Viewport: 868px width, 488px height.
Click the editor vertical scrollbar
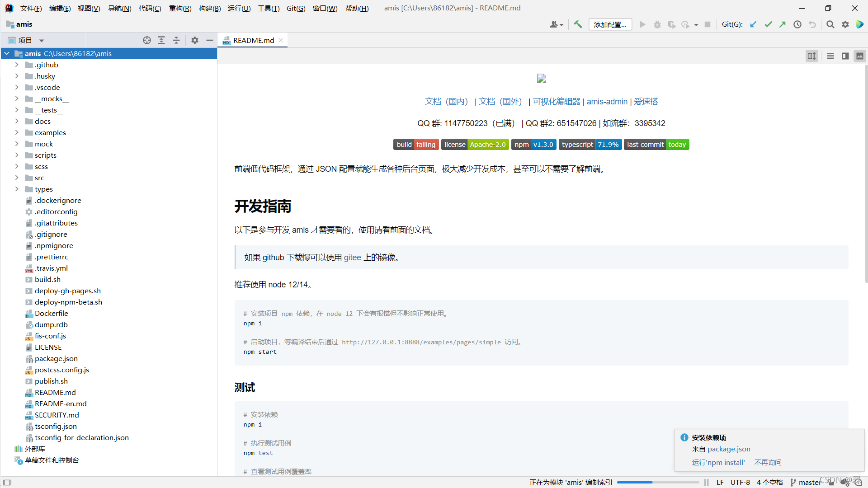coord(866,174)
